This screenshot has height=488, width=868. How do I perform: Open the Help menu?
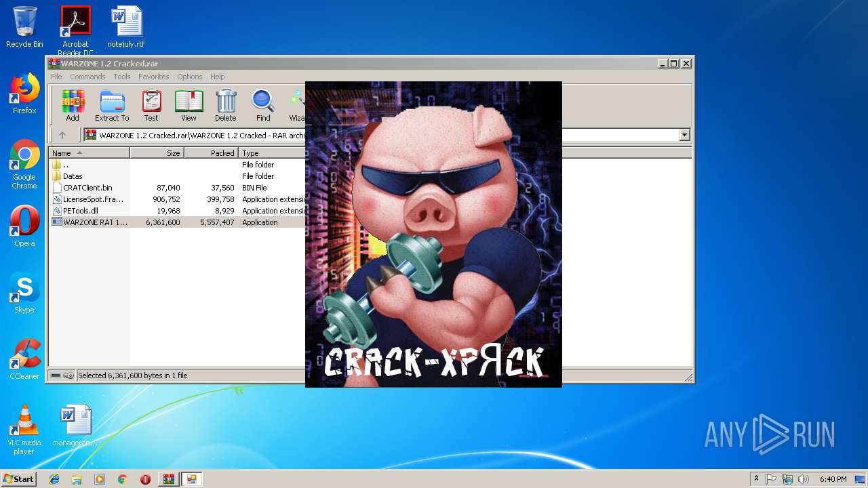click(x=217, y=77)
